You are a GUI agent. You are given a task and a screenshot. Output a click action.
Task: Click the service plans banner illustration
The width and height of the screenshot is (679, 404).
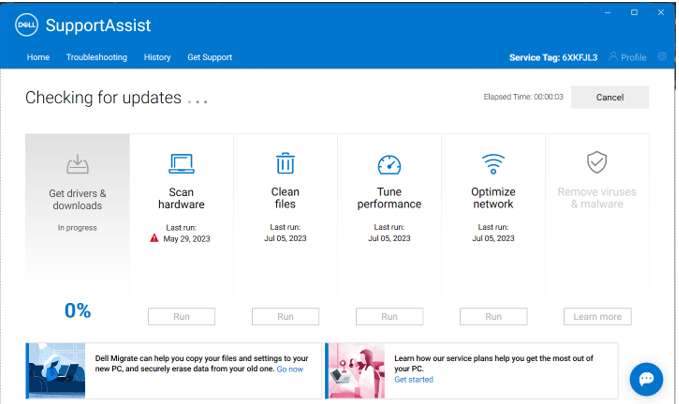click(357, 371)
